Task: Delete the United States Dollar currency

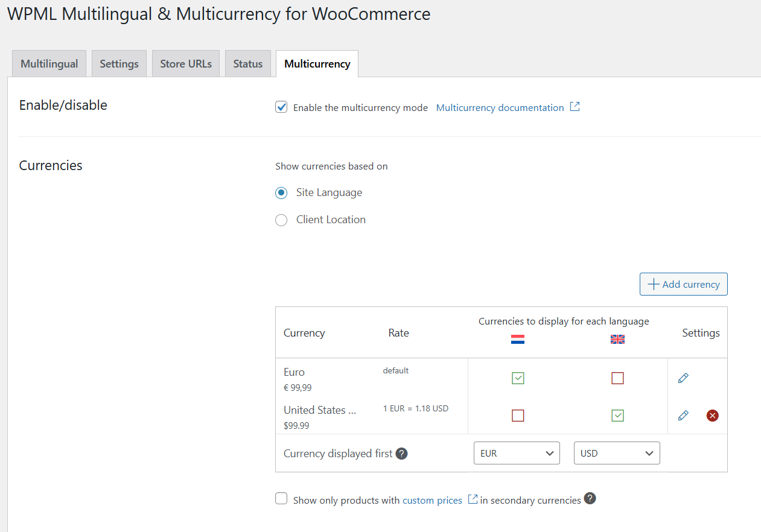Action: [713, 416]
